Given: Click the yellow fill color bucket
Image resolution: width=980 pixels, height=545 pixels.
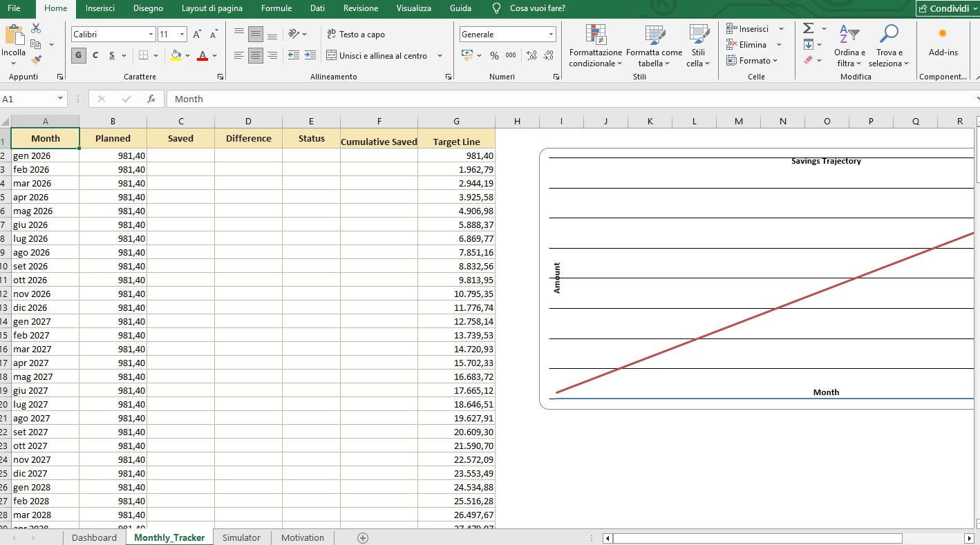Looking at the screenshot, I should 176,55.
